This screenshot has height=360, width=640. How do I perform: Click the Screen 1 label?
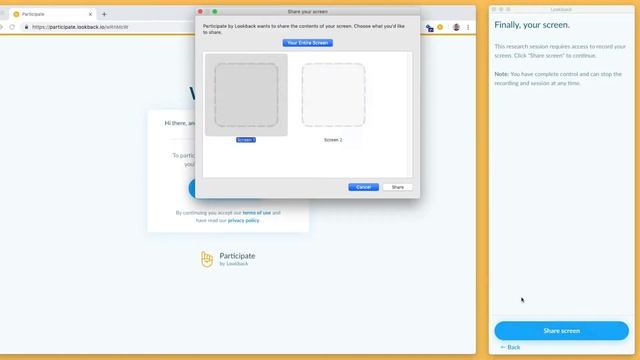246,140
